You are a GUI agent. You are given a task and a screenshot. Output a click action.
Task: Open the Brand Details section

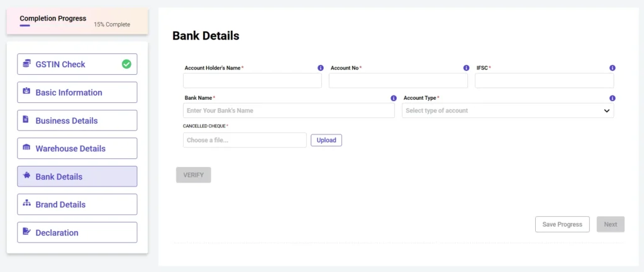(77, 204)
